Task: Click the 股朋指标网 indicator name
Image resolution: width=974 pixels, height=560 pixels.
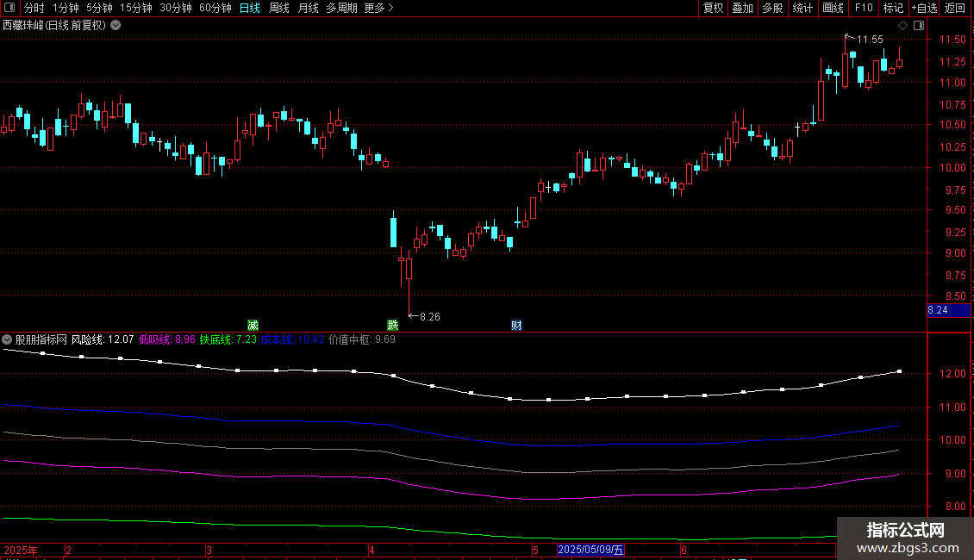Action: pos(41,339)
